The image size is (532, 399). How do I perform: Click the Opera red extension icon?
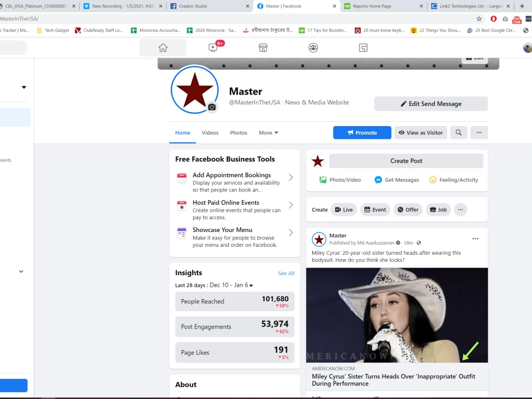(x=494, y=19)
